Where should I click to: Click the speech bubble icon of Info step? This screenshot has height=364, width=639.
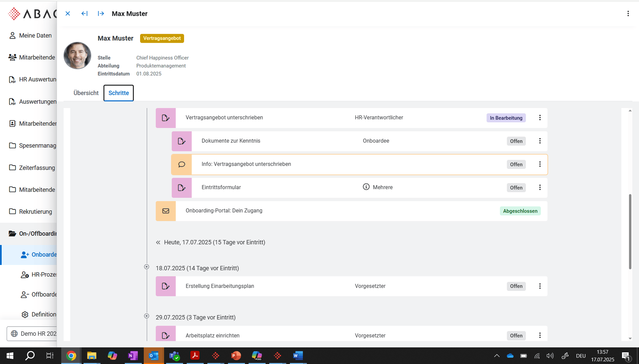click(181, 164)
